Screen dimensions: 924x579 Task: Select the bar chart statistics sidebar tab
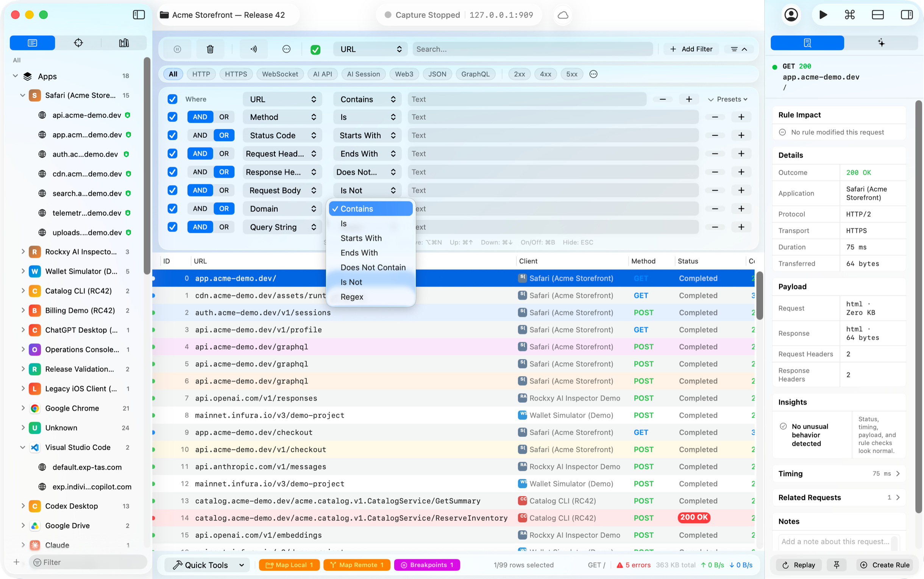pyautogui.click(x=124, y=42)
